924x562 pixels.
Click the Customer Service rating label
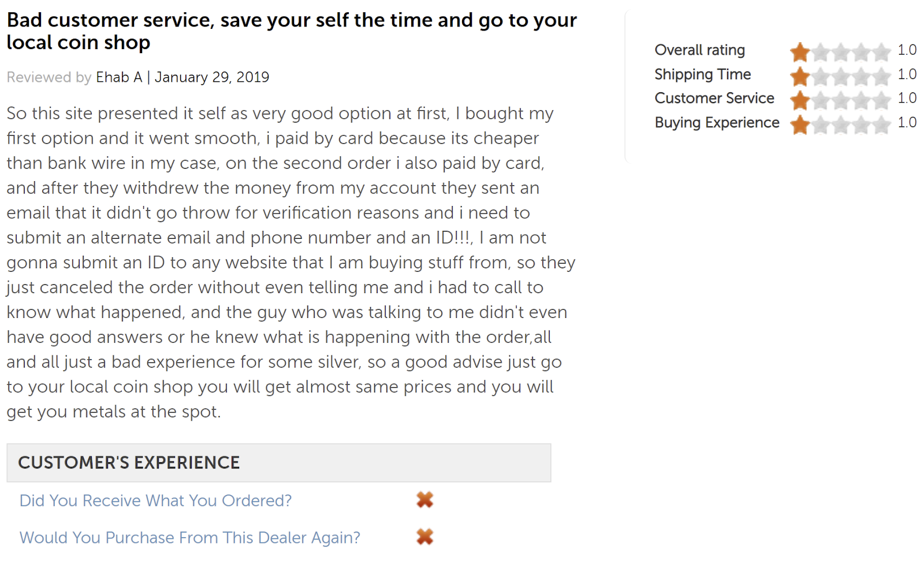(x=714, y=98)
